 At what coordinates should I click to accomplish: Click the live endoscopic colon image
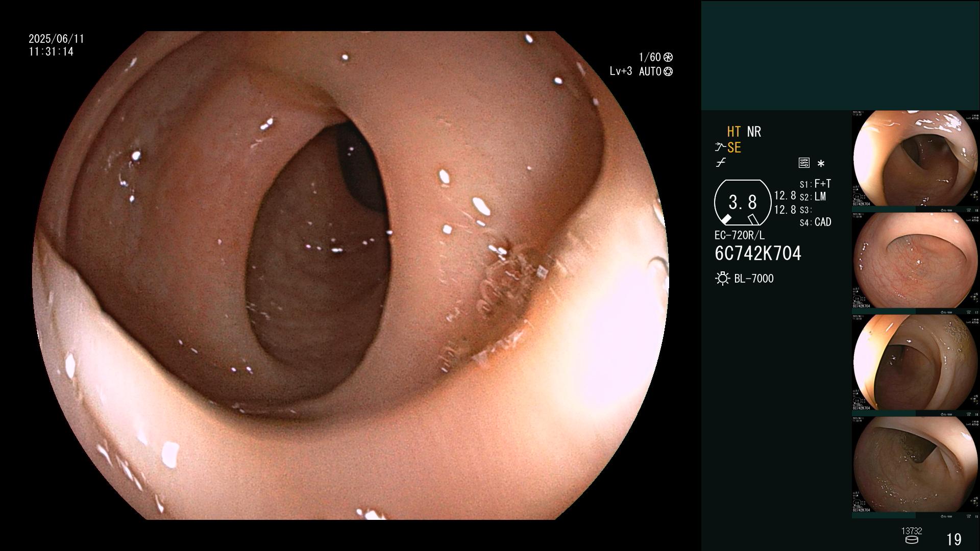coord(350,275)
